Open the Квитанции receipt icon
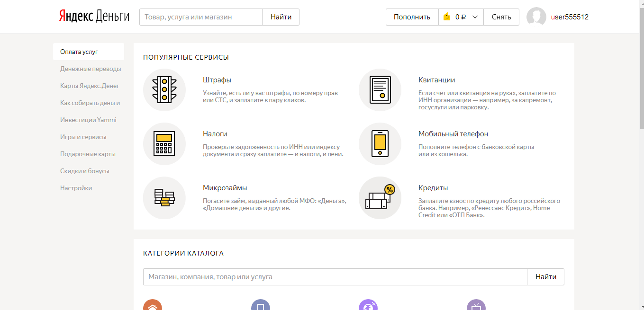644x310 pixels. pos(380,90)
